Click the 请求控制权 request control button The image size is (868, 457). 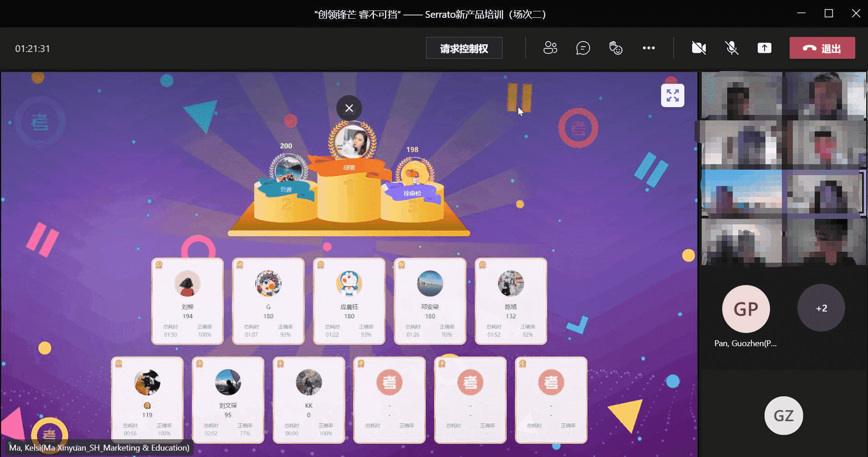(x=464, y=48)
